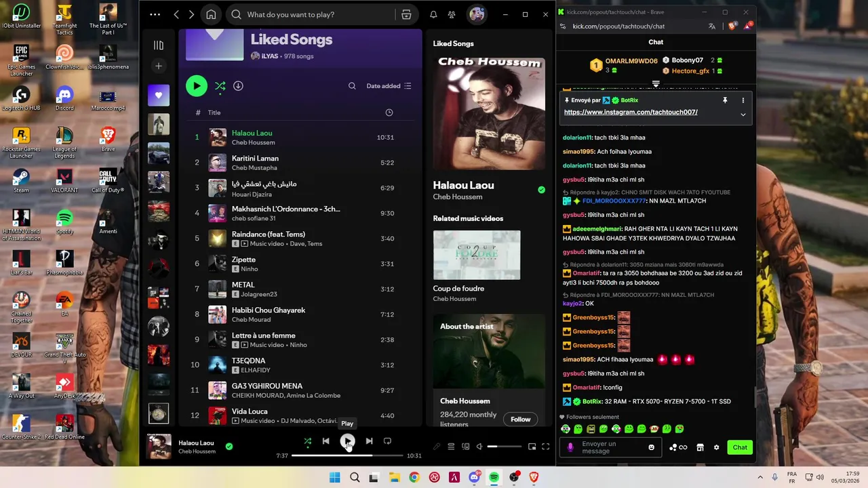Enter full screen player view
This screenshot has width=868, height=488.
point(545,447)
